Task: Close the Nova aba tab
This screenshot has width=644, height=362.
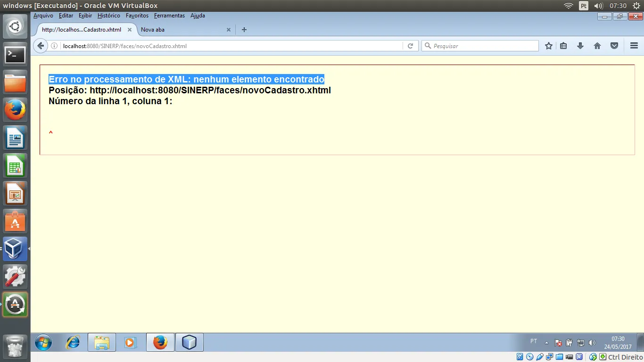Action: click(229, 29)
